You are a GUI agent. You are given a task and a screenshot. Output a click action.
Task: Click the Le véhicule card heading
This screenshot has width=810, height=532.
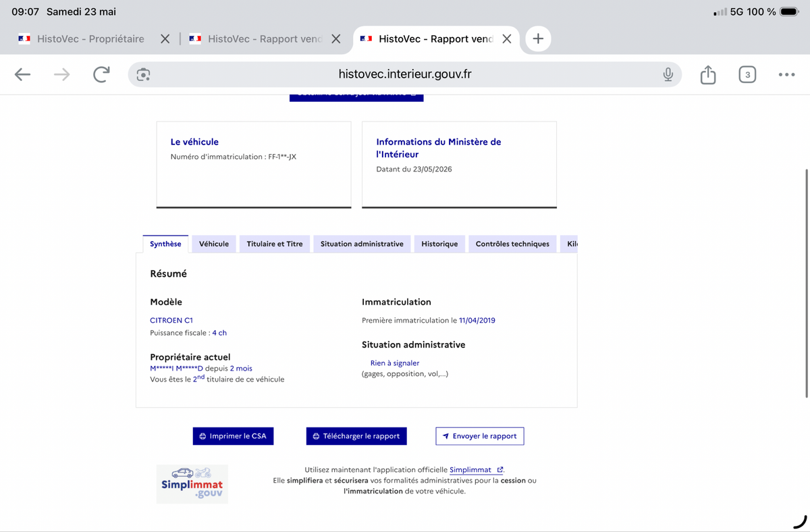click(194, 142)
